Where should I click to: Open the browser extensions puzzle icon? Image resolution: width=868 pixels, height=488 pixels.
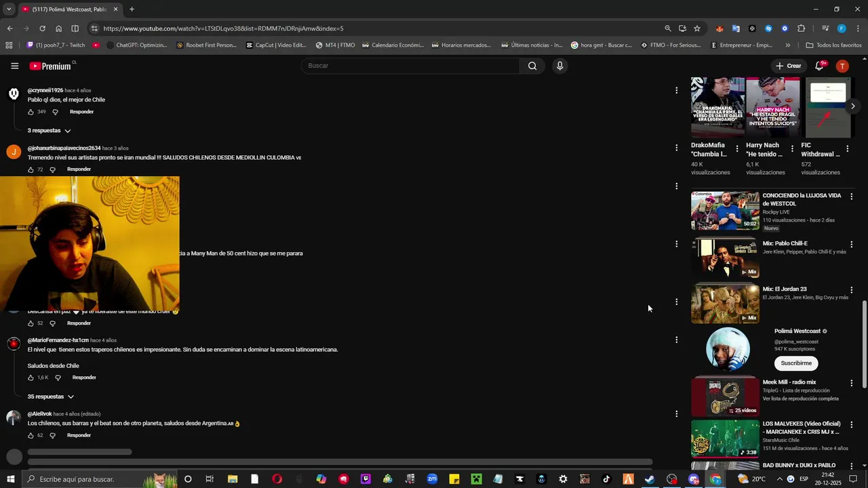click(x=801, y=28)
